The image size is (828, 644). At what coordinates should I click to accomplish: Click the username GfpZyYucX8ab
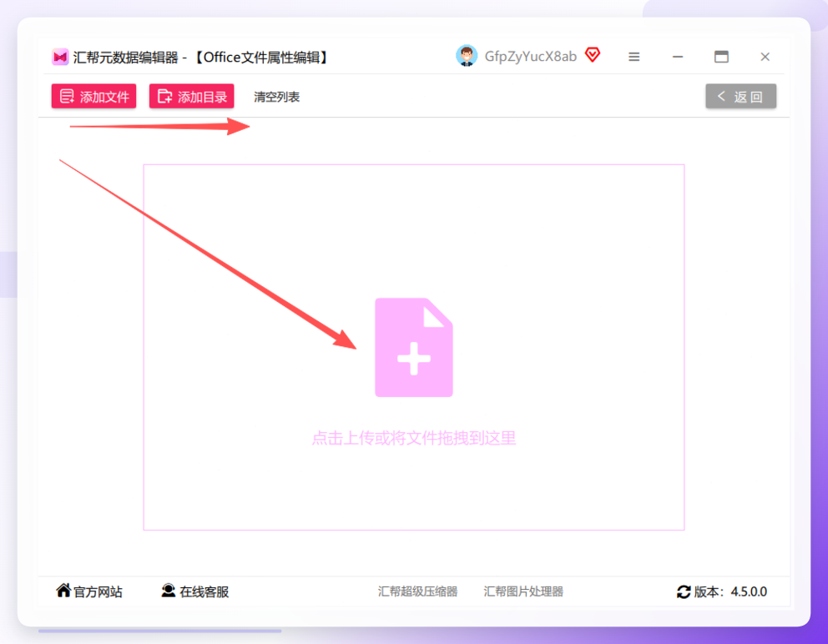pyautogui.click(x=530, y=57)
